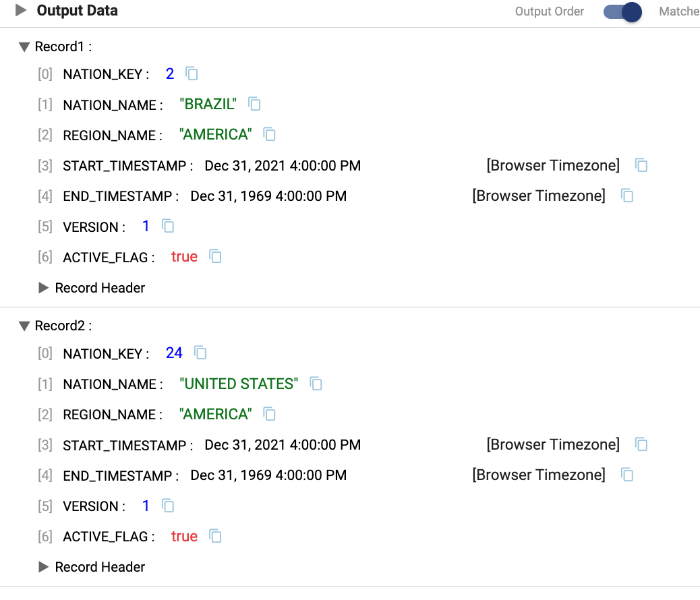Click the Browser Timezone label for Record1 START_TIMESTAMP
Image resolution: width=700 pixels, height=600 pixels.
[x=552, y=165]
